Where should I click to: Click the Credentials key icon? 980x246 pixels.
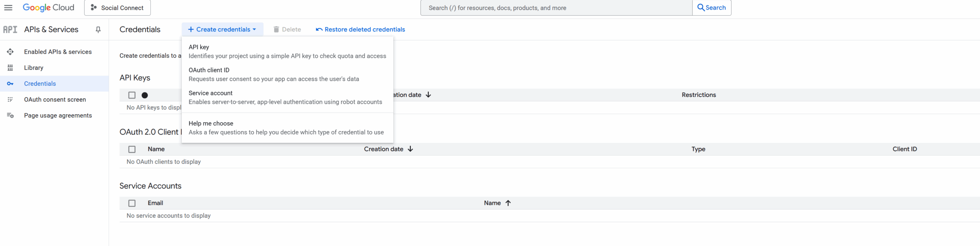[x=10, y=84]
